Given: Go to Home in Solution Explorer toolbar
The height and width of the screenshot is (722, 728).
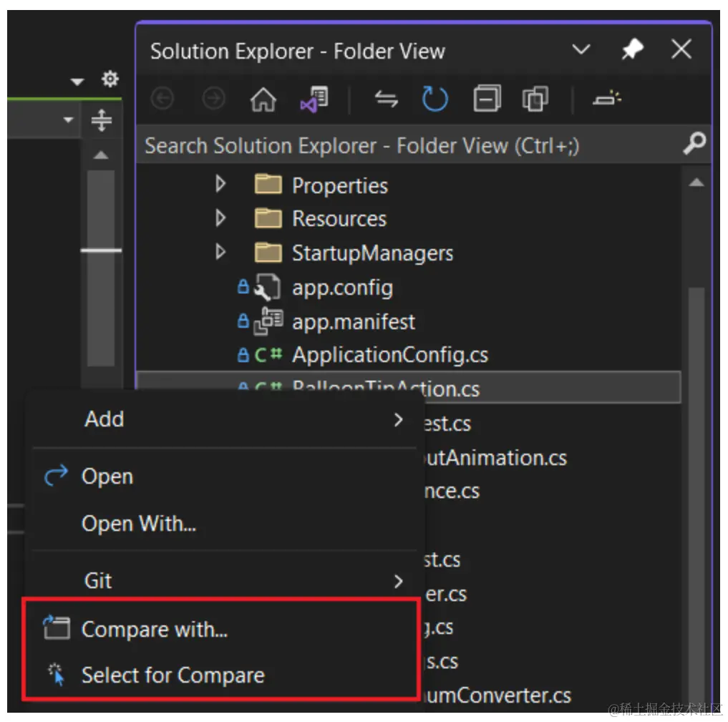Looking at the screenshot, I should [x=263, y=99].
